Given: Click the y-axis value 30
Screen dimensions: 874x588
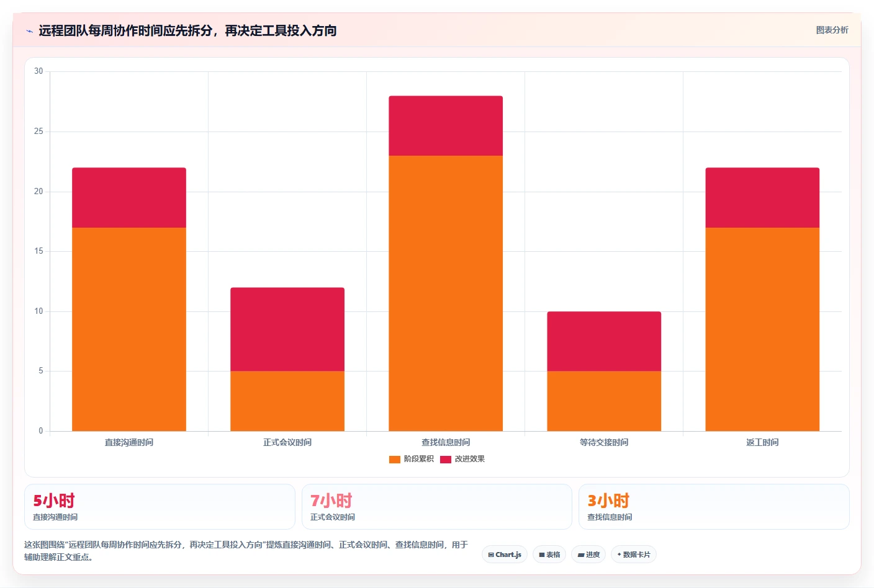Looking at the screenshot, I should [38, 71].
